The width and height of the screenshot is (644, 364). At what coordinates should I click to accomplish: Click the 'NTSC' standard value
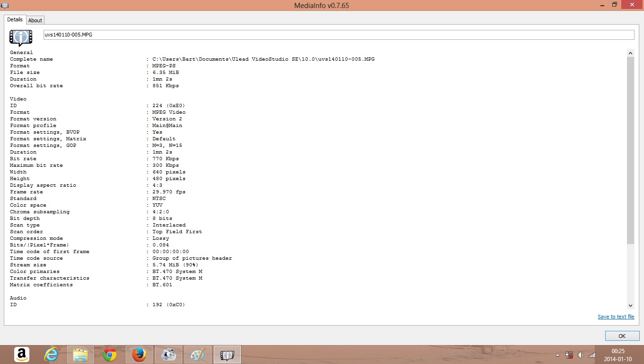pos(159,199)
